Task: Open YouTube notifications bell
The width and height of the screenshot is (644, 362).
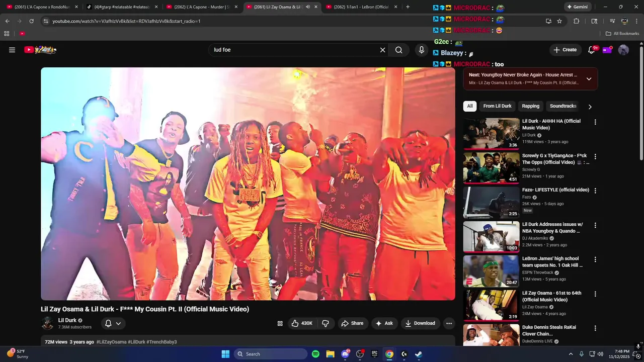Action: coord(592,50)
